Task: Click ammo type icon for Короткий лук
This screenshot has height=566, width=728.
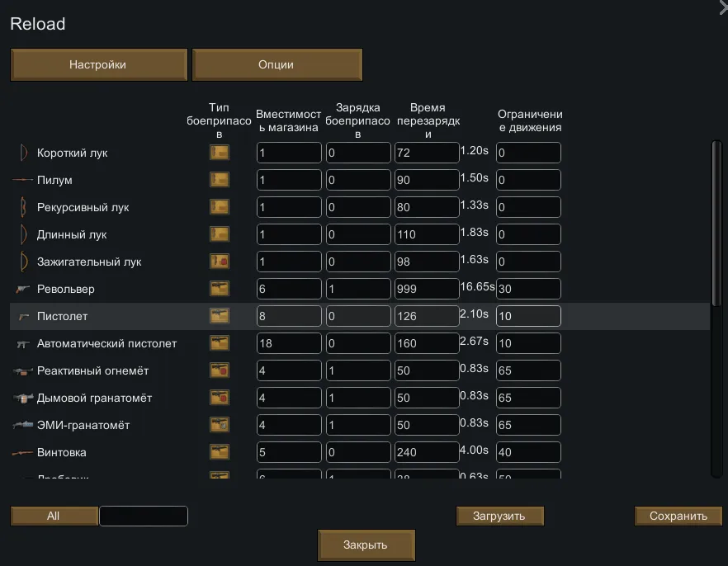Action: point(219,153)
